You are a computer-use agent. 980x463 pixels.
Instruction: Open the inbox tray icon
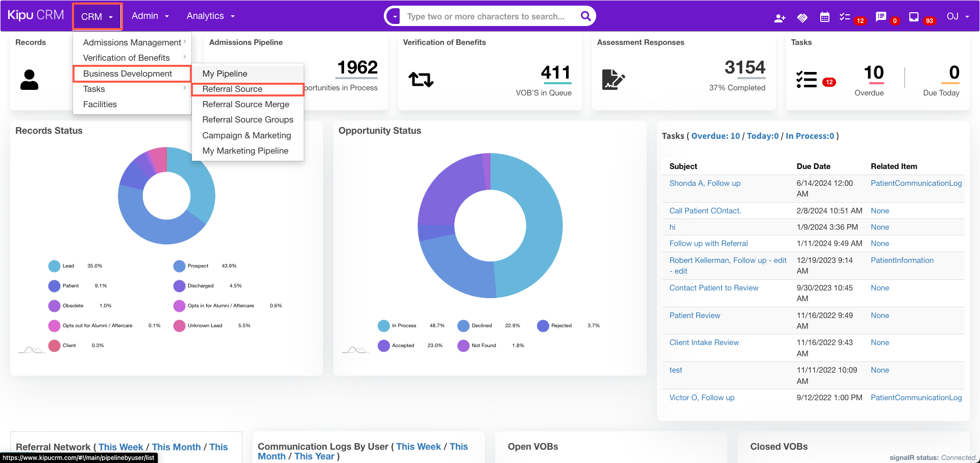914,17
